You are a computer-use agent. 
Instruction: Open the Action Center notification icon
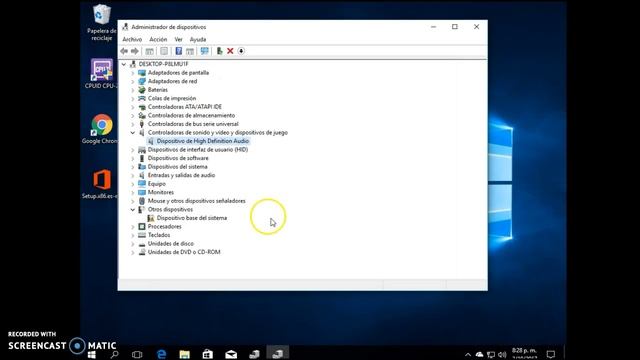(x=551, y=354)
